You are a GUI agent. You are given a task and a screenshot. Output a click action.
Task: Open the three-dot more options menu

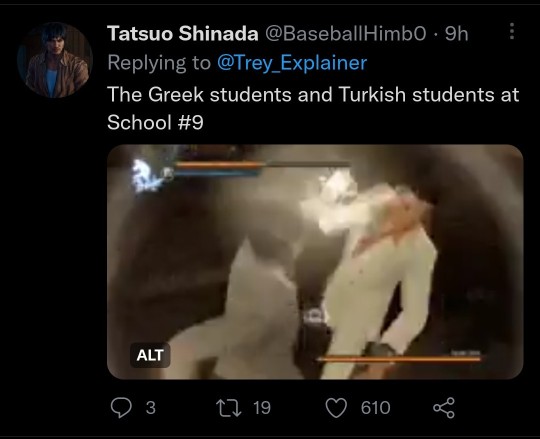(512, 31)
